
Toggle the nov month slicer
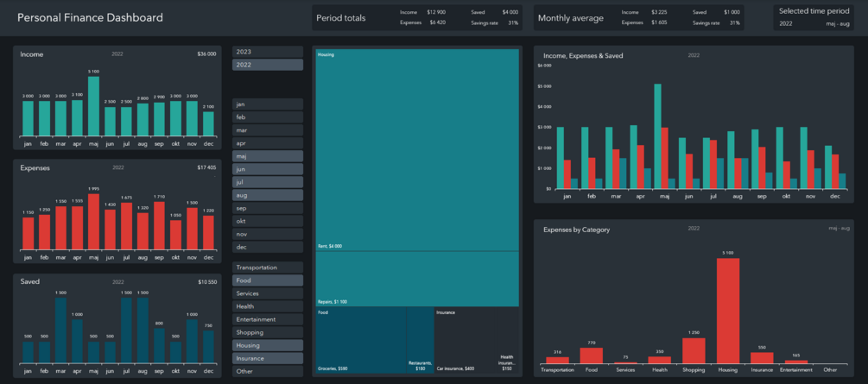pos(268,234)
